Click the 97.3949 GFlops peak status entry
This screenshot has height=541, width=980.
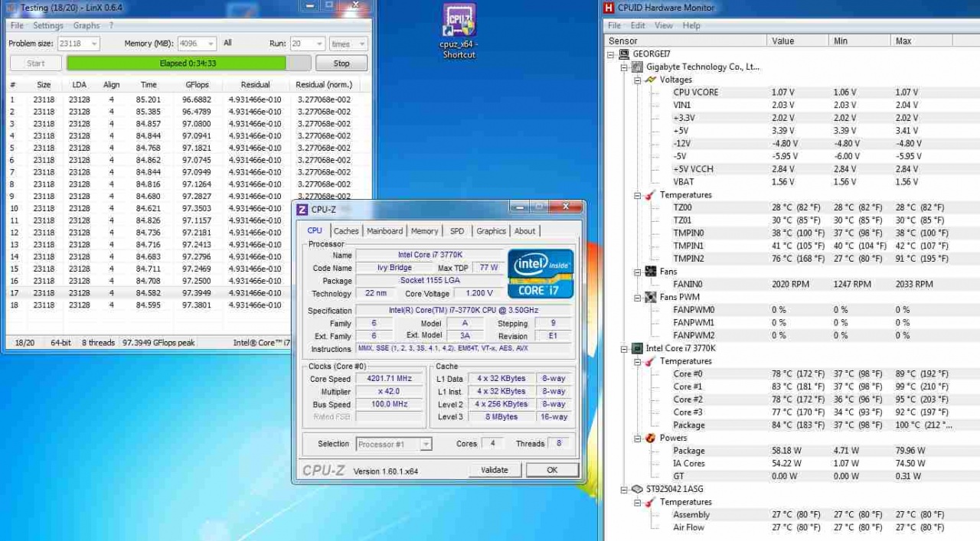(x=159, y=343)
